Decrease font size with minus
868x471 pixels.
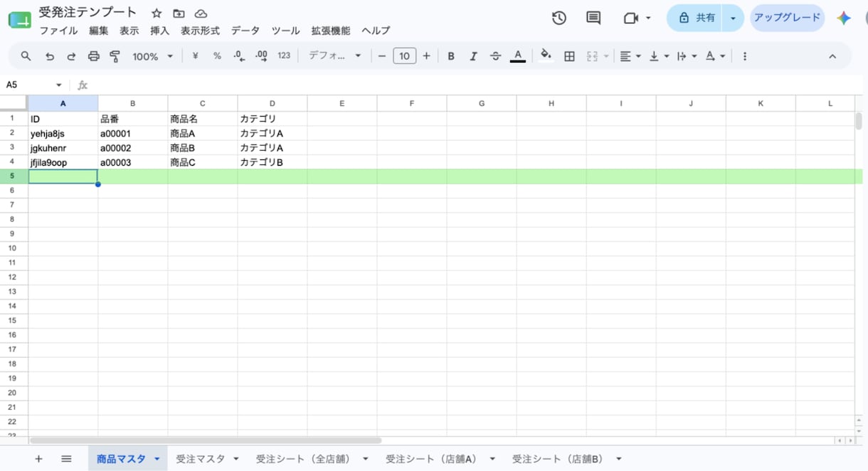pos(382,56)
